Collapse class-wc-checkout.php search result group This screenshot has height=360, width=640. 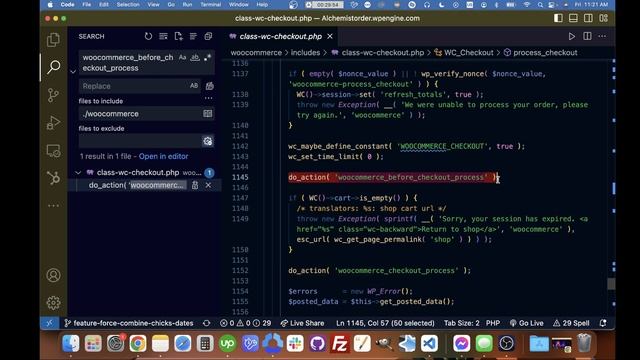tap(78, 173)
